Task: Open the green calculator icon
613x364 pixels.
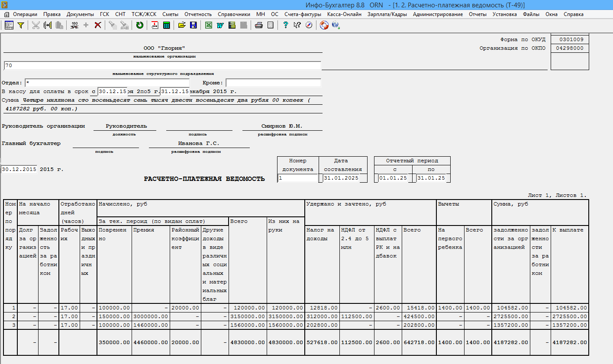Action: point(166,25)
